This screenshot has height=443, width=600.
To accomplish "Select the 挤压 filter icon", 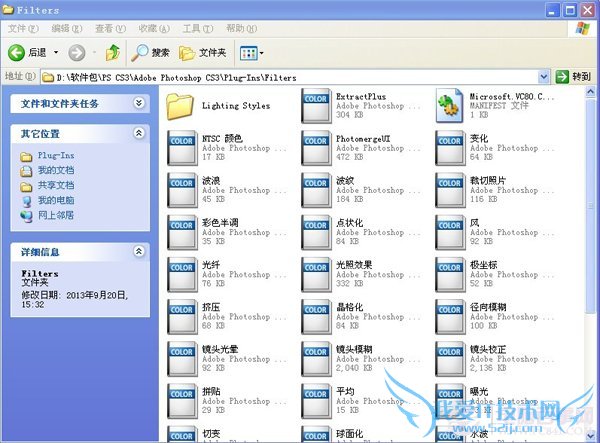I will [182, 317].
